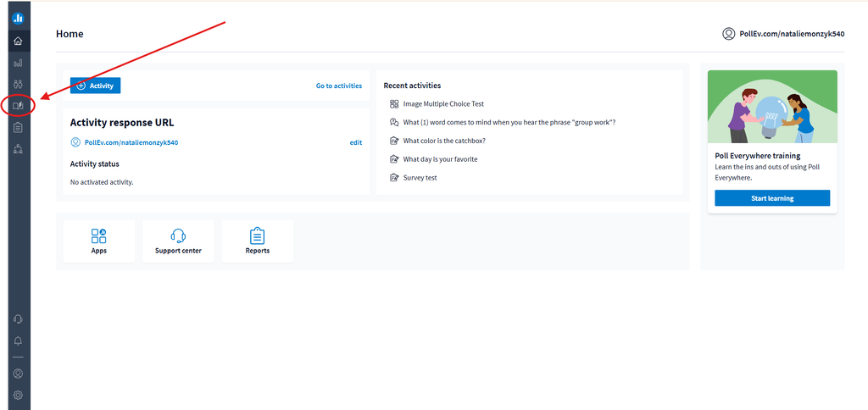
Task: Open the bar chart icon in sidebar
Action: (18, 63)
